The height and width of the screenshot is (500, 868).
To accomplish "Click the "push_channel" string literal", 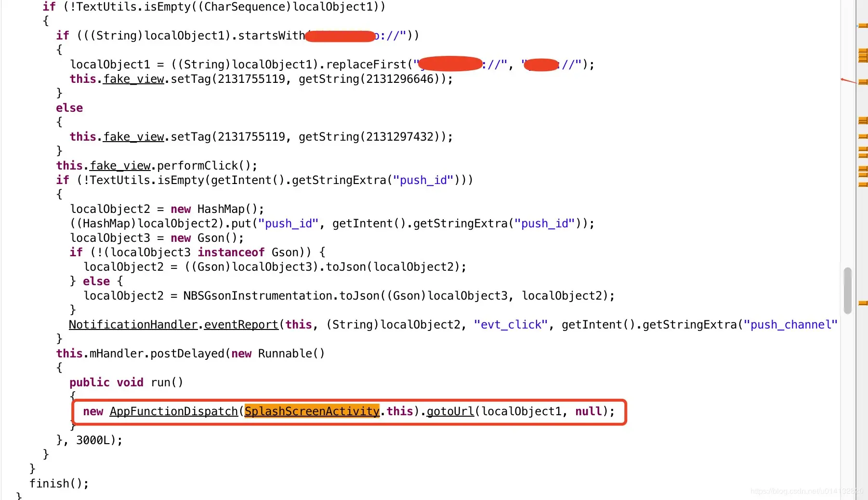I will tap(790, 325).
